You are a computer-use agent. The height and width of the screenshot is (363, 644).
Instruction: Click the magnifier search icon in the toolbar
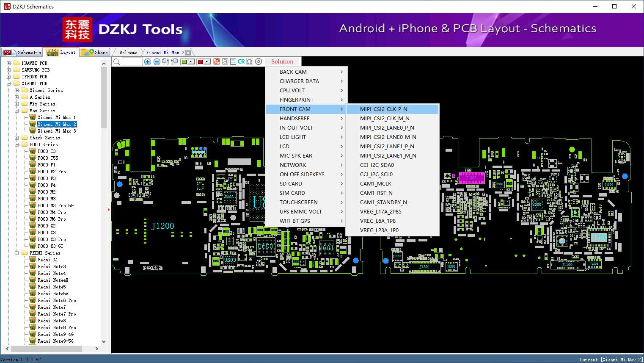coord(117,62)
